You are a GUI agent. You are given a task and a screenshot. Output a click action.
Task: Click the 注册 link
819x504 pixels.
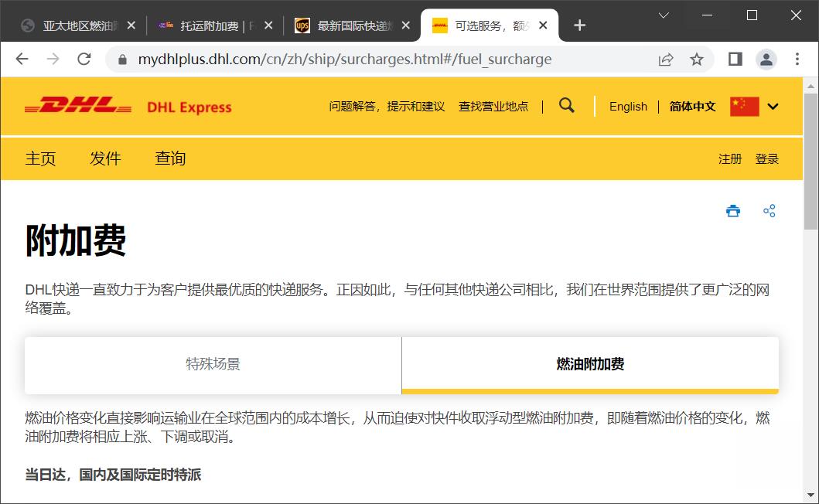tap(730, 158)
